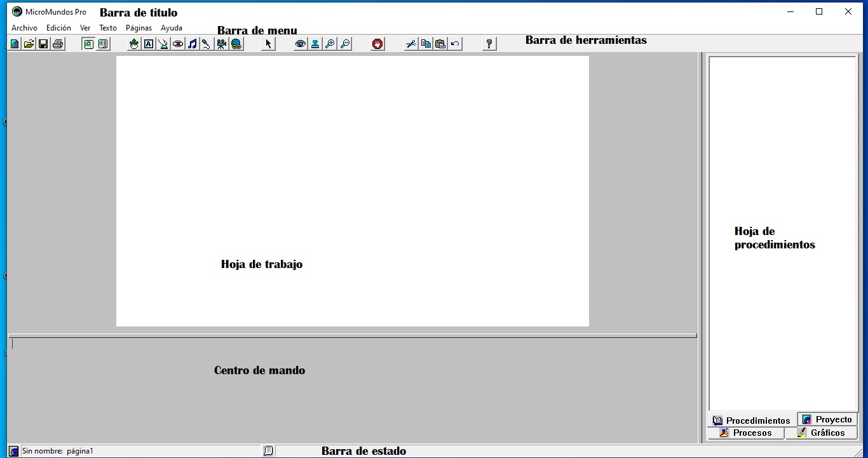Image resolution: width=868 pixels, height=458 pixels.
Task: Choose the microphone sound recording tool
Action: tap(207, 44)
